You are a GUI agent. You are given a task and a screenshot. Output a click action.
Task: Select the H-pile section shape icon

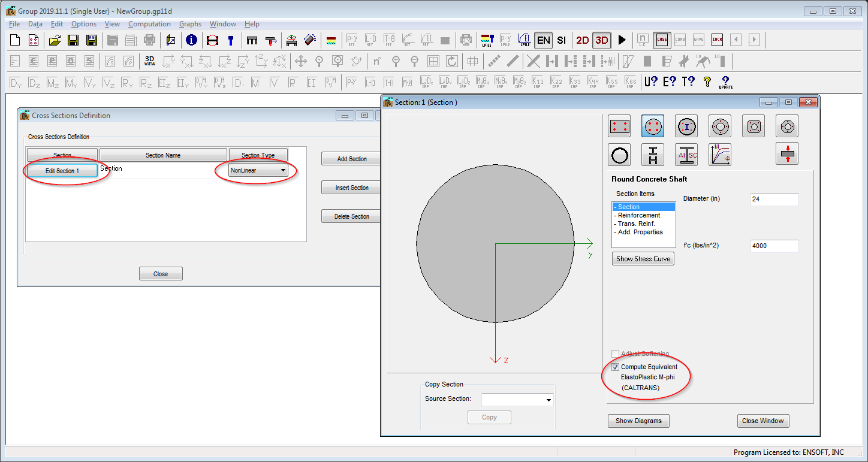(653, 155)
